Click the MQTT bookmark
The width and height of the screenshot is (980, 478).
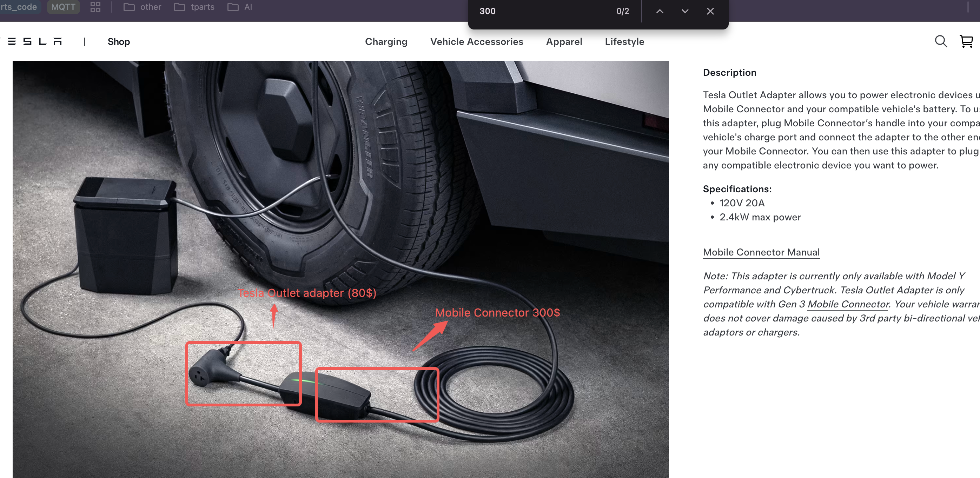coord(63,7)
